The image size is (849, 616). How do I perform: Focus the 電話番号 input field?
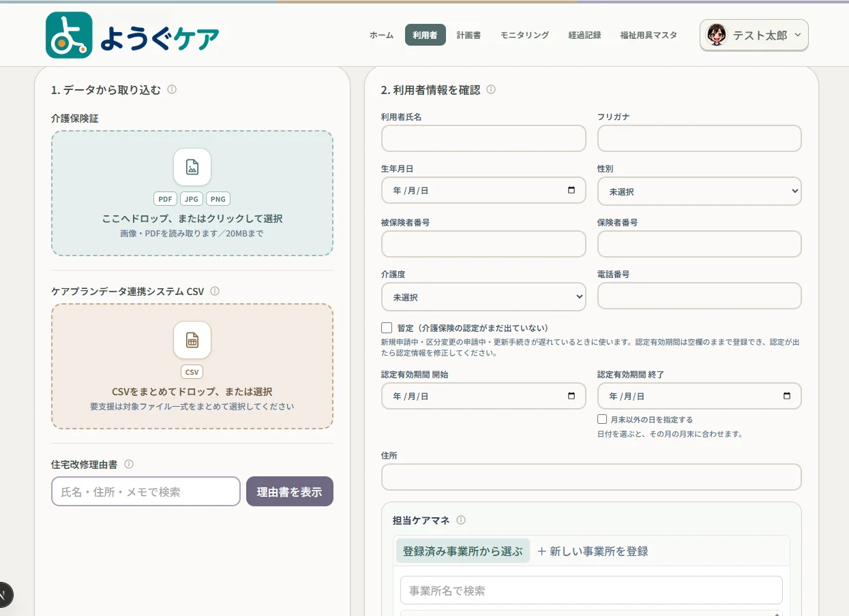(x=700, y=296)
